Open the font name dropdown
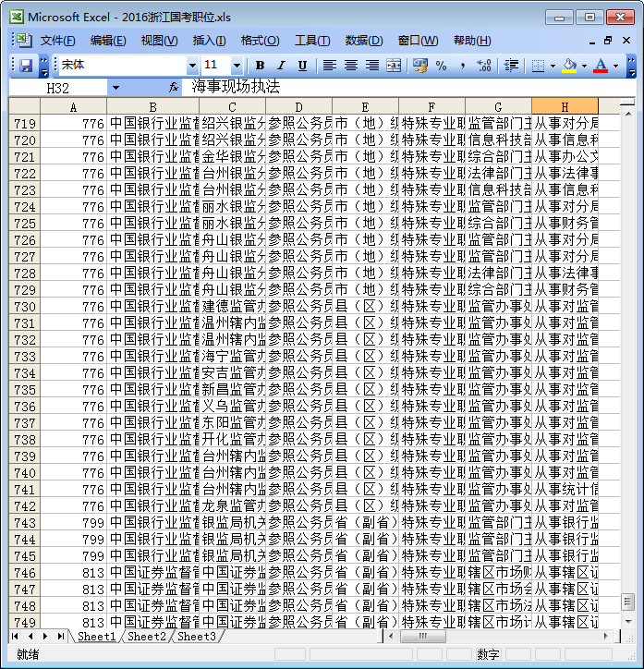The height and width of the screenshot is (669, 644). tap(192, 66)
